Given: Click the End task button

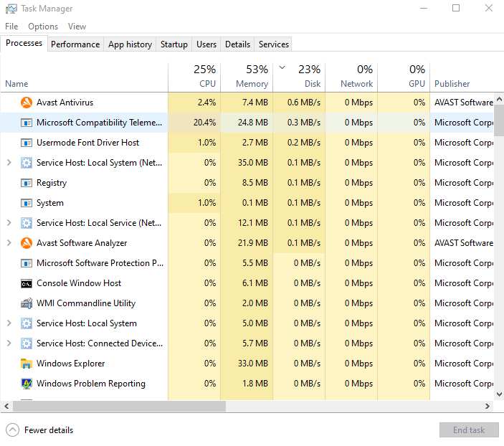Looking at the screenshot, I should [469, 430].
